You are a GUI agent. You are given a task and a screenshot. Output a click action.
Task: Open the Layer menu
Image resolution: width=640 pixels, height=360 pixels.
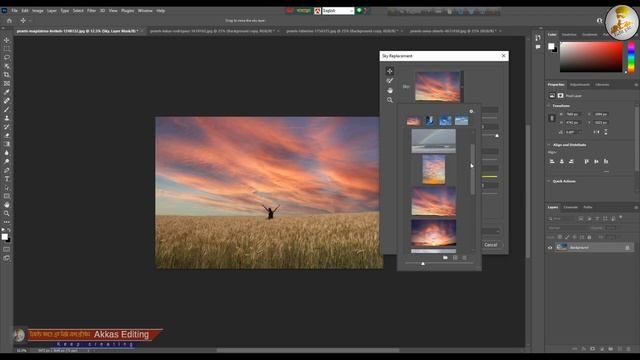tap(52, 11)
